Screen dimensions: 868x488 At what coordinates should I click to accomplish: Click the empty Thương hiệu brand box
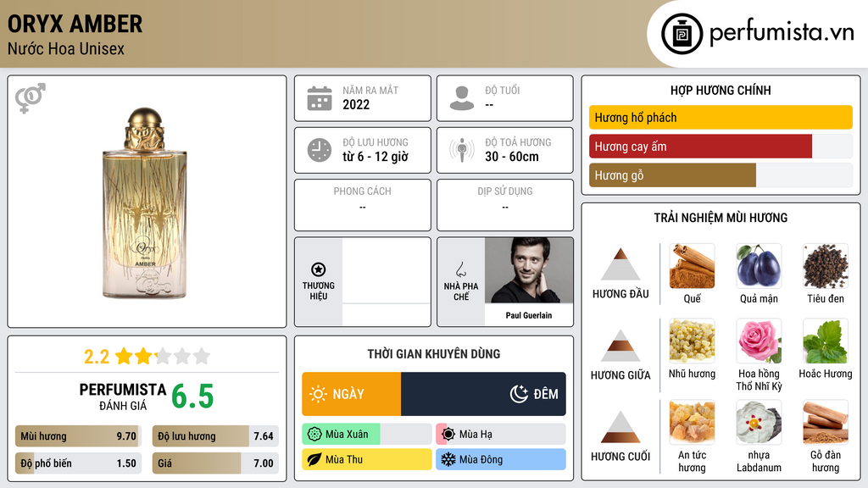point(387,281)
